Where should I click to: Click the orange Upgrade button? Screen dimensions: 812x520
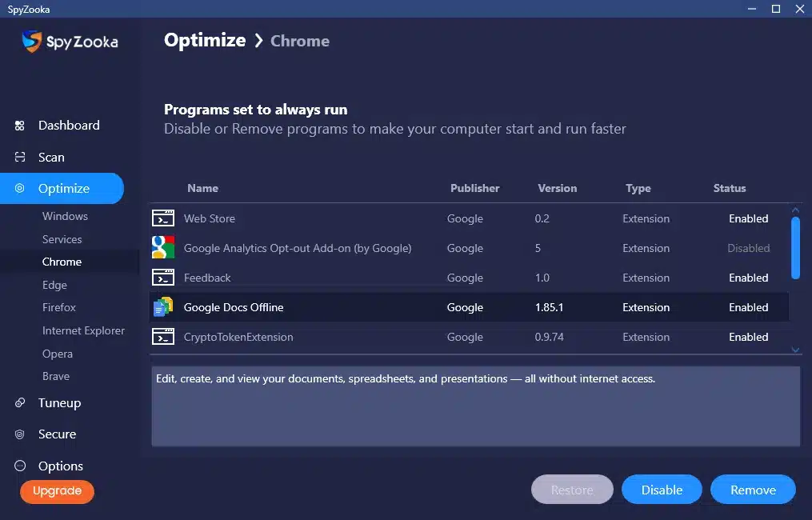pos(57,491)
